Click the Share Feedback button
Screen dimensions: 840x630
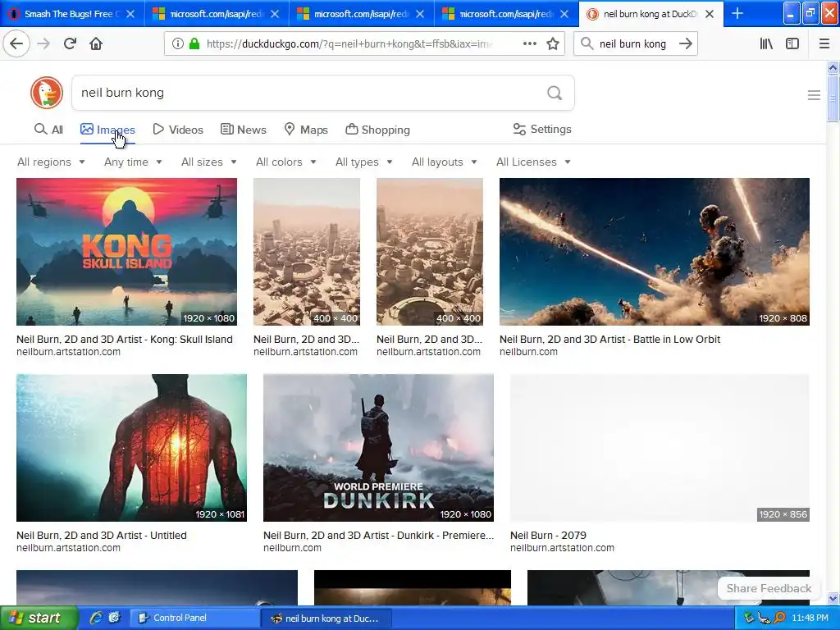point(769,588)
